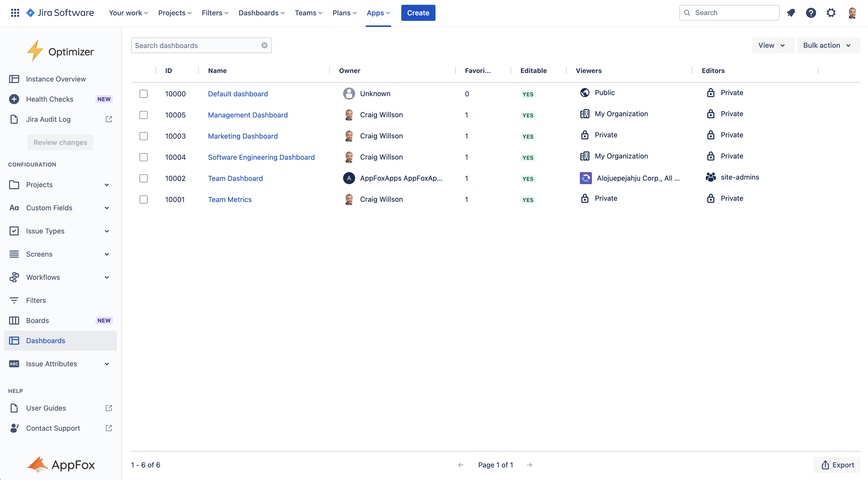Open the Atlassian app switcher grid

[x=15, y=13]
